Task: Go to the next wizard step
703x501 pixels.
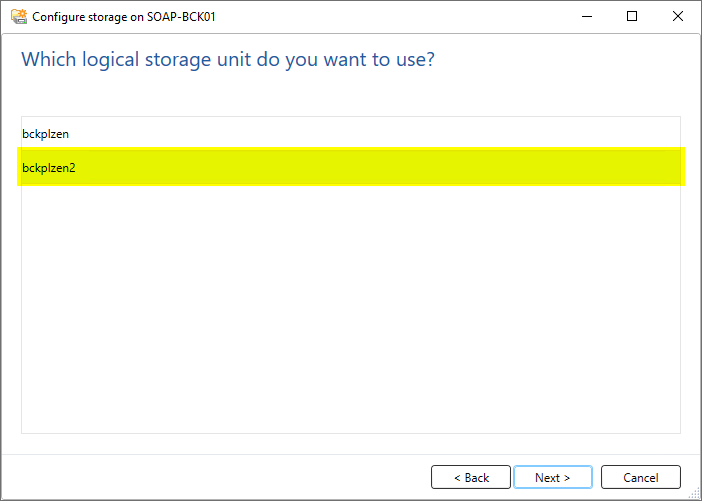Action: tap(552, 478)
